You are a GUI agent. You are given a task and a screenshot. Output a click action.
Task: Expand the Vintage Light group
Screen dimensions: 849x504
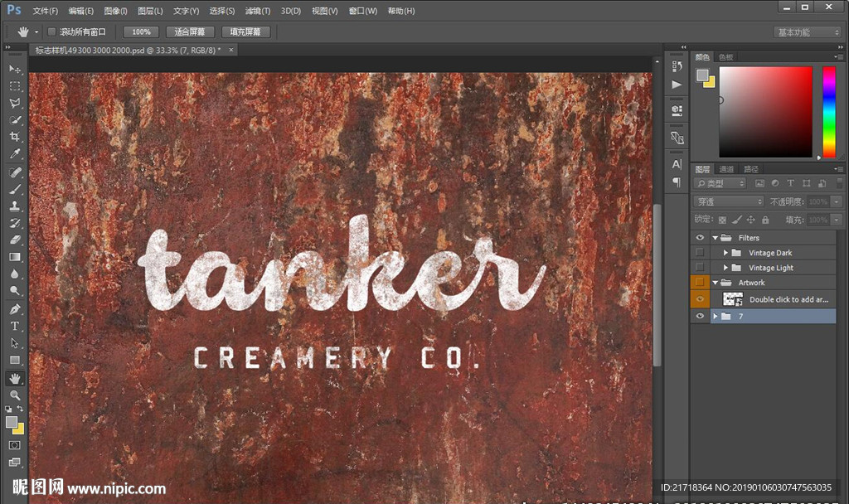coord(725,268)
